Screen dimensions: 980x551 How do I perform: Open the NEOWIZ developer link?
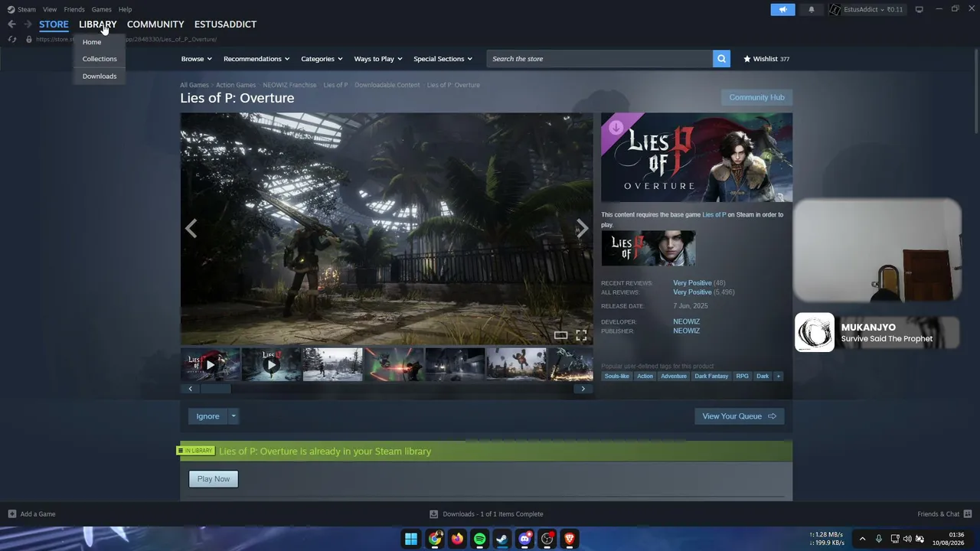pyautogui.click(x=687, y=322)
